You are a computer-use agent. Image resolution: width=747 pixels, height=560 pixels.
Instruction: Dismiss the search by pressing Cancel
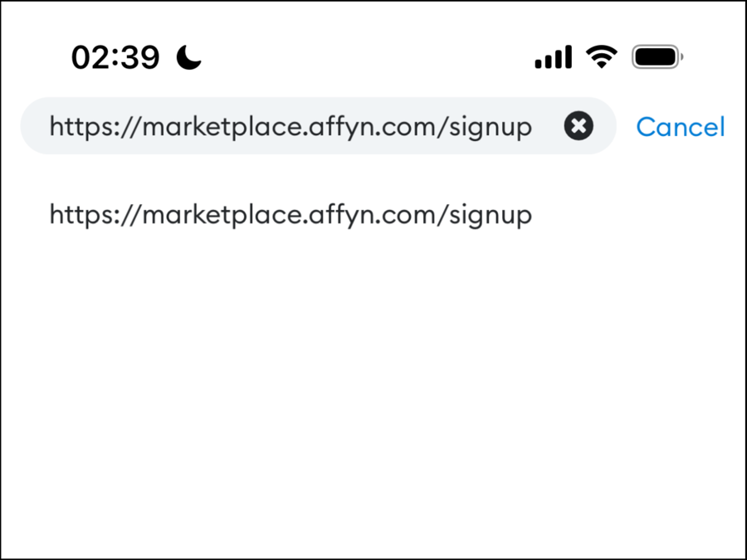point(680,127)
